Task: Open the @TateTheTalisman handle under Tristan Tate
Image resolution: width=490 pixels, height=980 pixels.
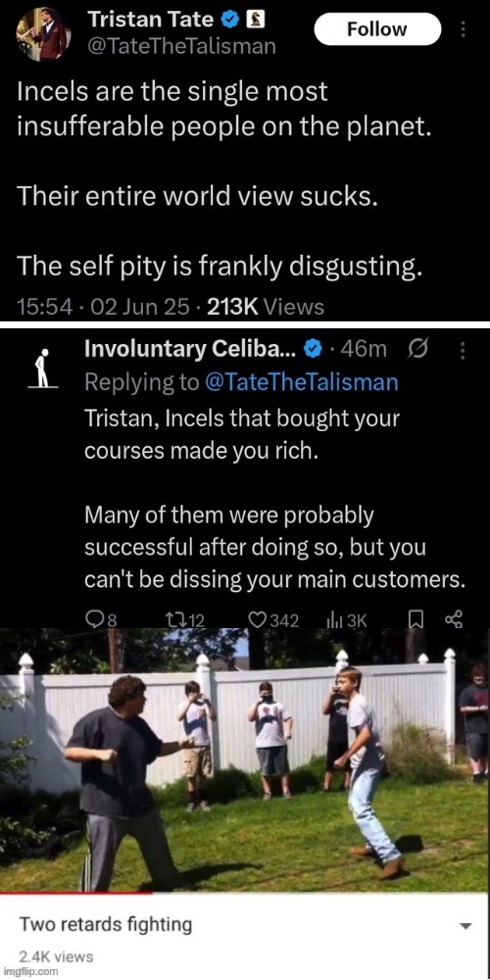Action: tap(182, 46)
